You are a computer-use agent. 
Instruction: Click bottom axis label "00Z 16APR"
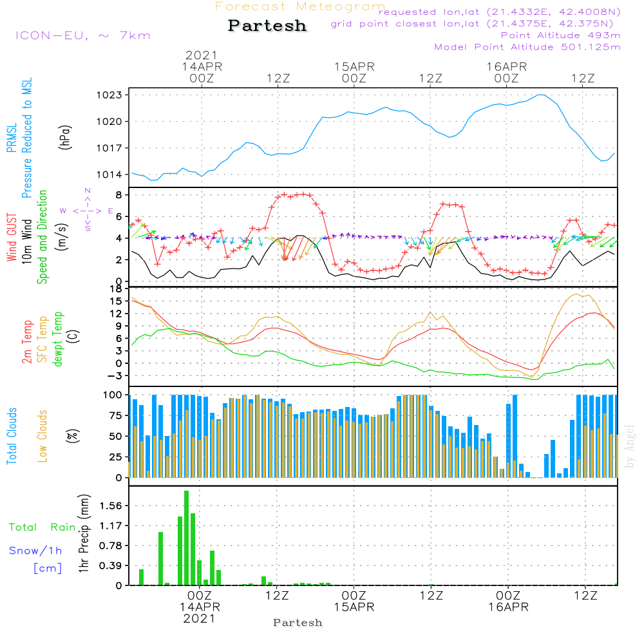(509, 601)
